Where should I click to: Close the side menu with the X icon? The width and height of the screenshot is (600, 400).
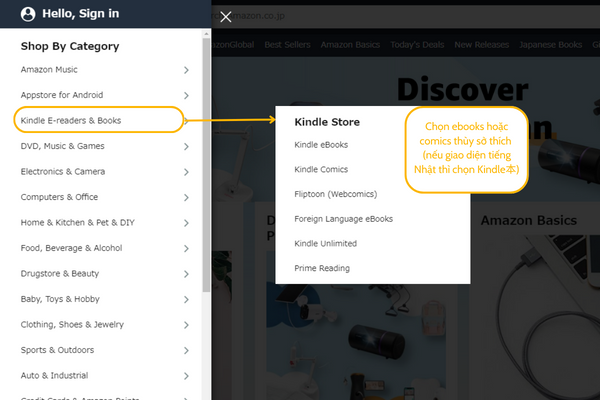(x=226, y=16)
